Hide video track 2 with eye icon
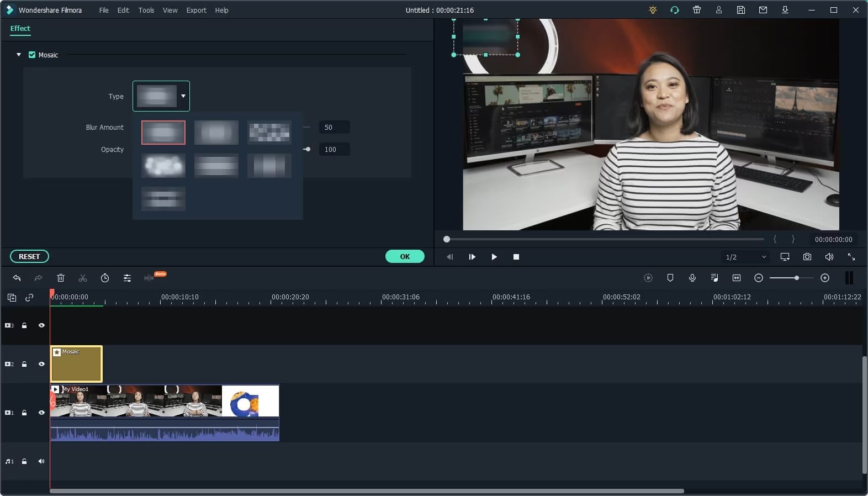Screen dimensions: 868x496 (x=41, y=364)
